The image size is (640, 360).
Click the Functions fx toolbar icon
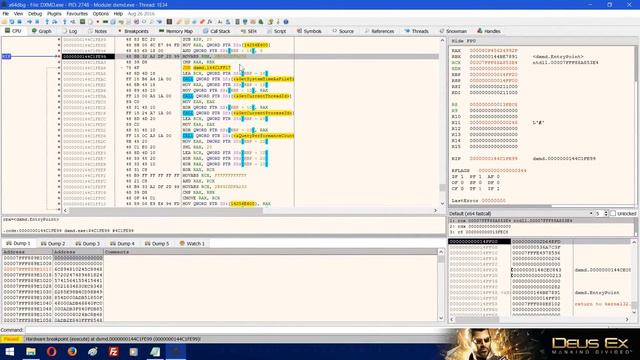click(x=209, y=22)
